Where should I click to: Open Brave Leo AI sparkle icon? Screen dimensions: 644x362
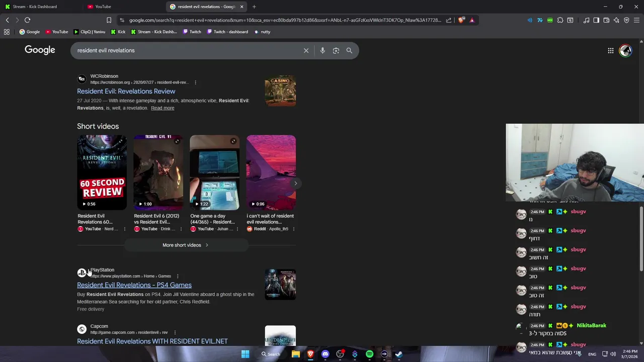[x=616, y=20]
